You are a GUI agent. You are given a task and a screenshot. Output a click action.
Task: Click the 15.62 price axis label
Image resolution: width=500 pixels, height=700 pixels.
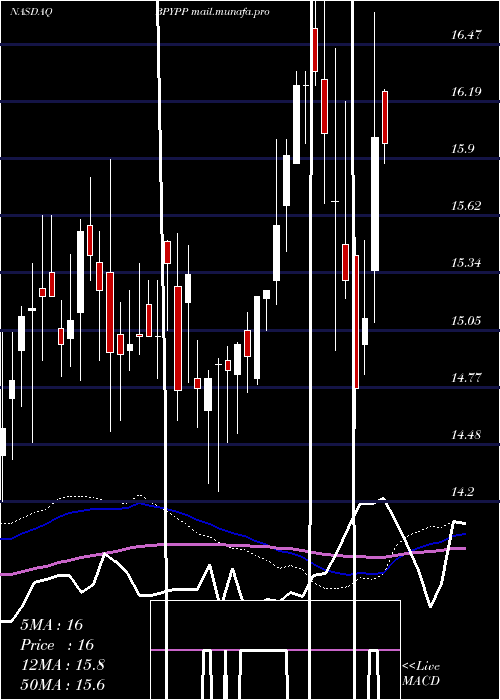(x=466, y=206)
